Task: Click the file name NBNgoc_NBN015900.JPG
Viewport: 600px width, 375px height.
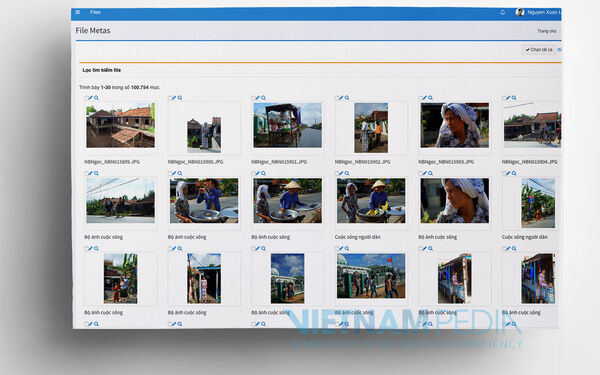Action: [195, 162]
